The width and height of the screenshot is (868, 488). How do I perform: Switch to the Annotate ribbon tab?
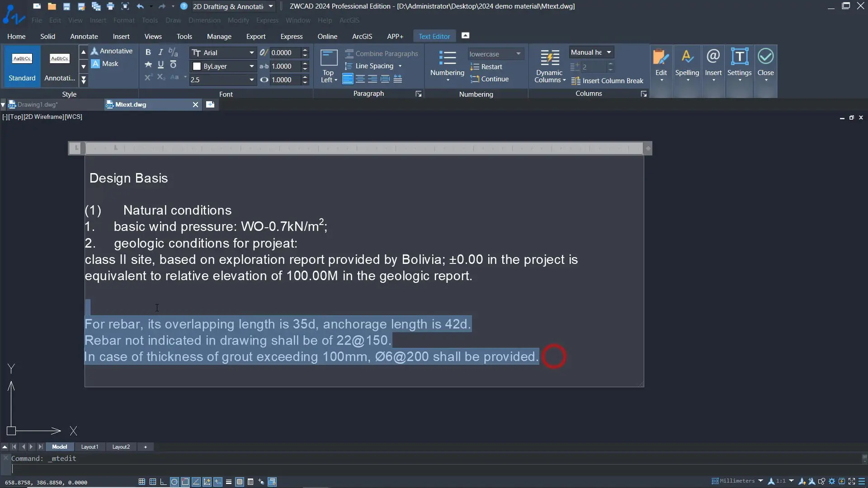[x=84, y=37]
